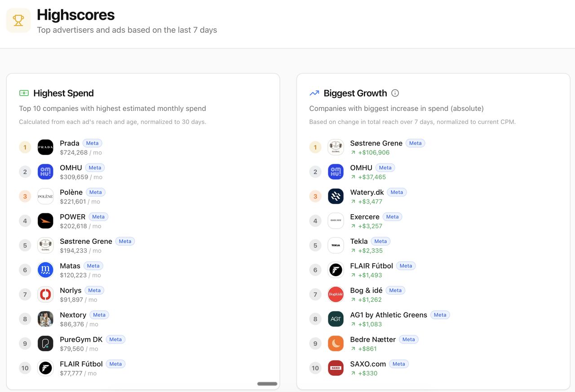Click the Highest Spend horizontal scrollbar handle

pyautogui.click(x=267, y=384)
